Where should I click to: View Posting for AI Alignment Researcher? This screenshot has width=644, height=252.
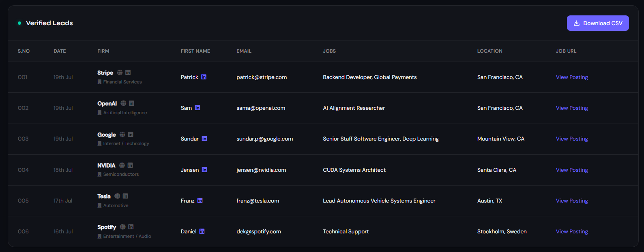[572, 108]
